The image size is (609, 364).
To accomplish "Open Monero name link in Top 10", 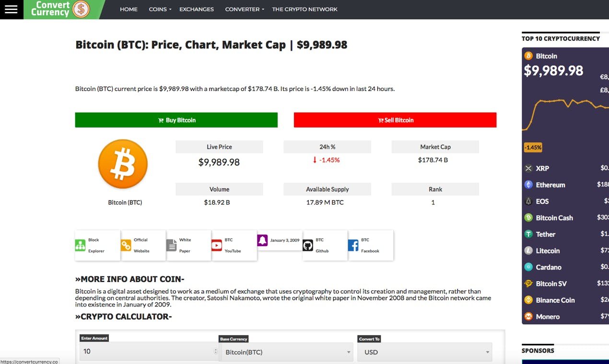I will [x=548, y=317].
